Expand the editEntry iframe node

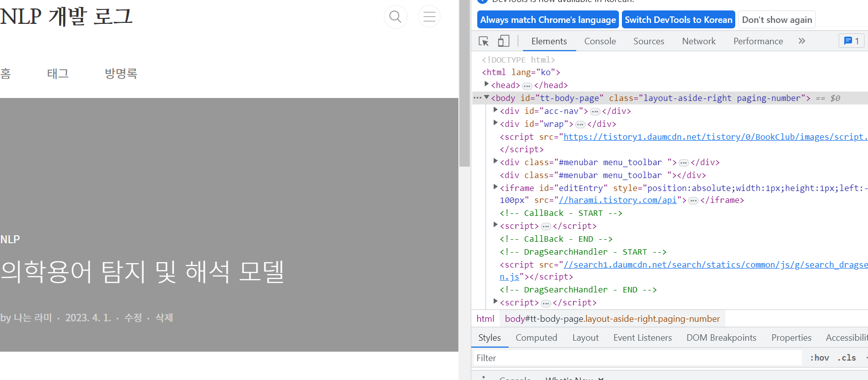[496, 188]
